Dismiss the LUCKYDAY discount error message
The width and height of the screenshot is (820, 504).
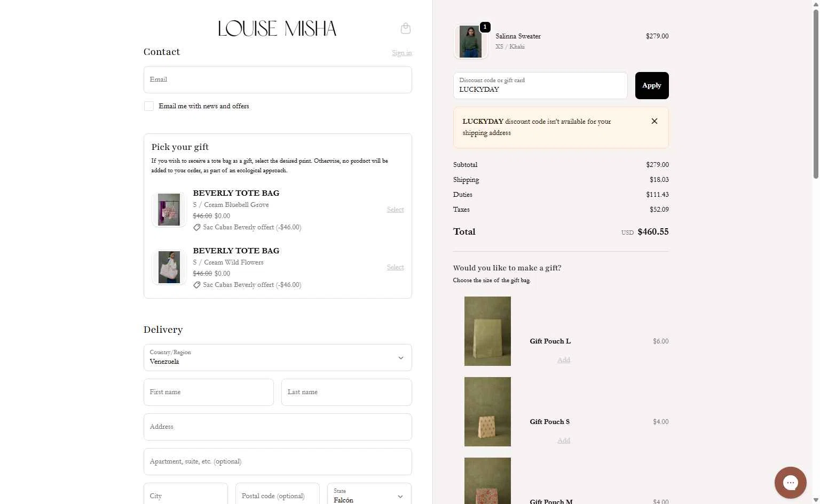tap(655, 121)
